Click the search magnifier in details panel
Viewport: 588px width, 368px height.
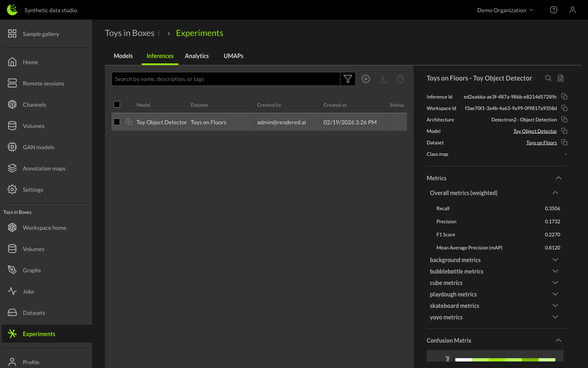[548, 78]
